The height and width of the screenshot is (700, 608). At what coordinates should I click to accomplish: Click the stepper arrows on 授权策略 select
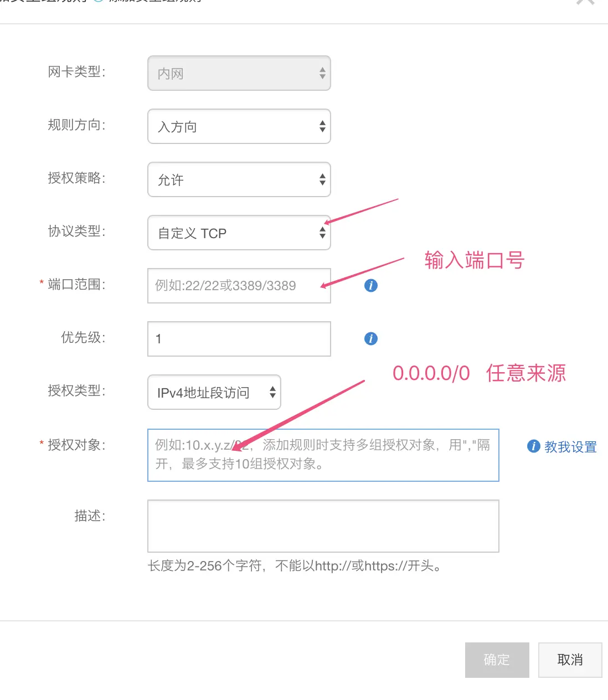click(x=322, y=179)
